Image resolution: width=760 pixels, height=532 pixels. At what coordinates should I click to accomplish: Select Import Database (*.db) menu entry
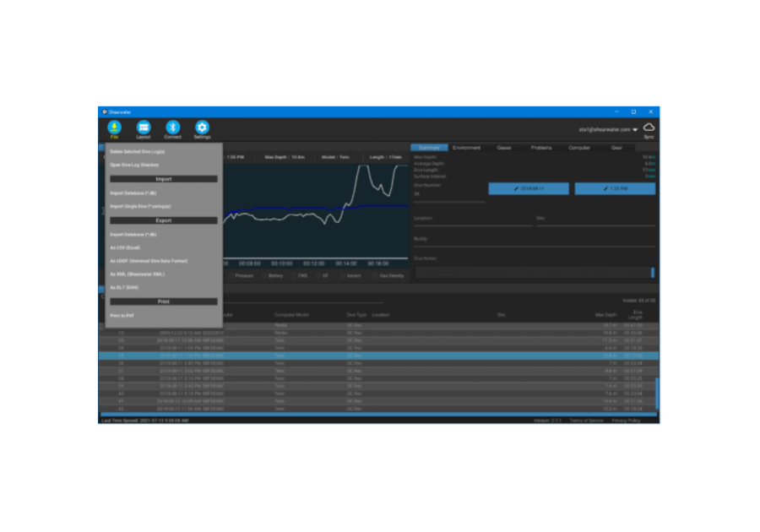pyautogui.click(x=133, y=193)
